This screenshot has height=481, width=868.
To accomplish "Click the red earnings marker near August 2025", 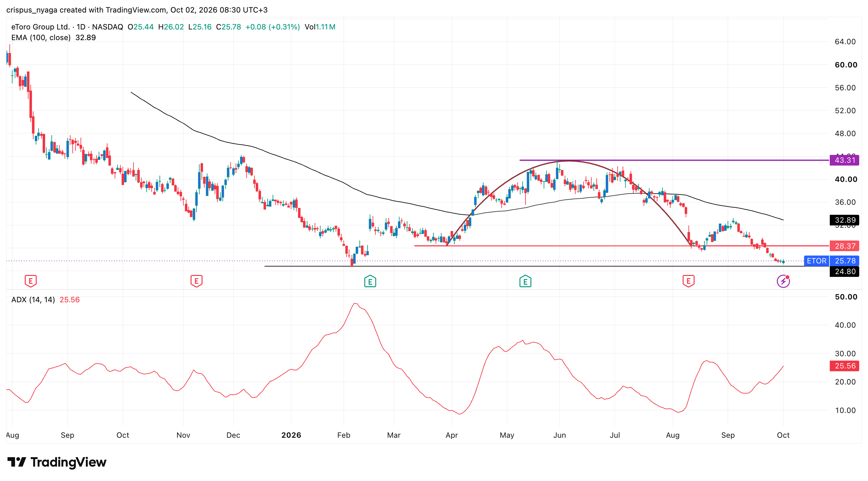I will point(31,281).
